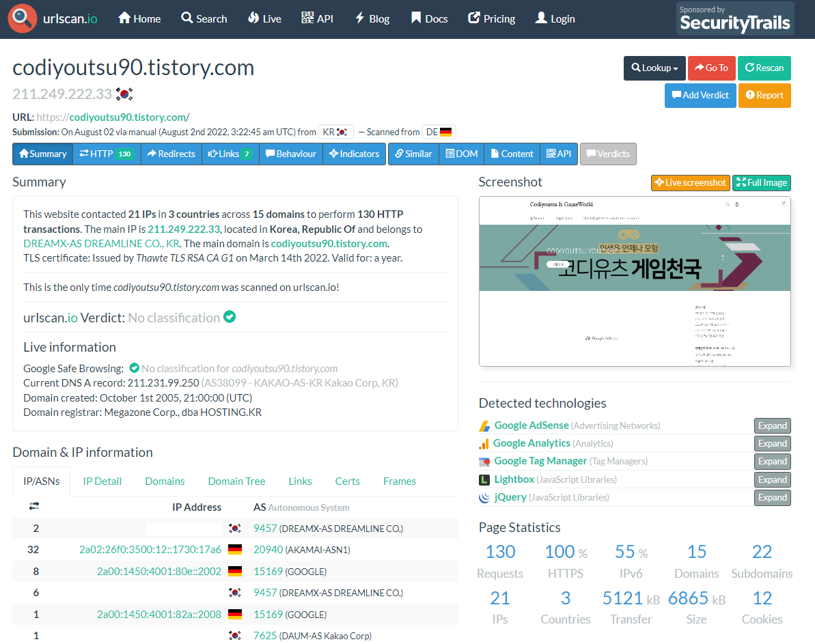815x644 pixels.
Task: Open the scanned URL link
Action: point(113,117)
